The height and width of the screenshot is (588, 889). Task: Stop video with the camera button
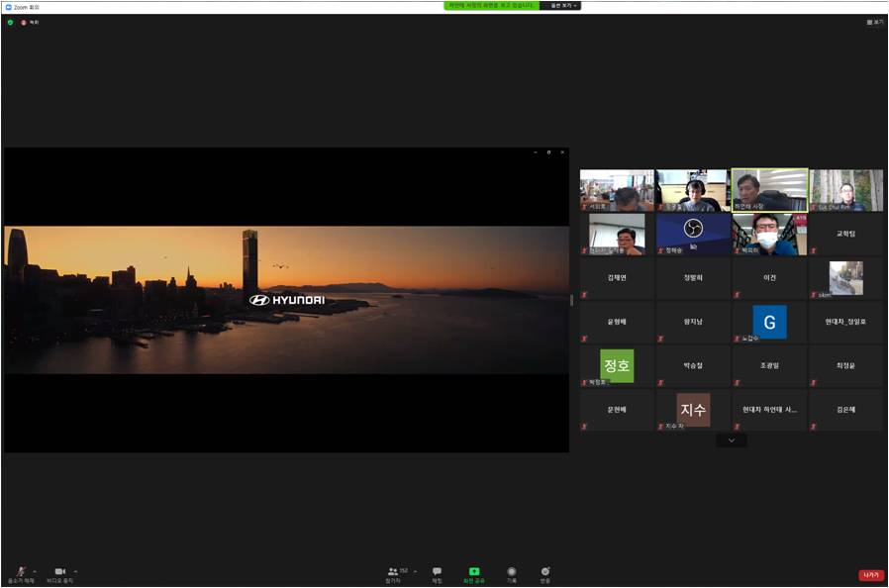[x=59, y=574]
